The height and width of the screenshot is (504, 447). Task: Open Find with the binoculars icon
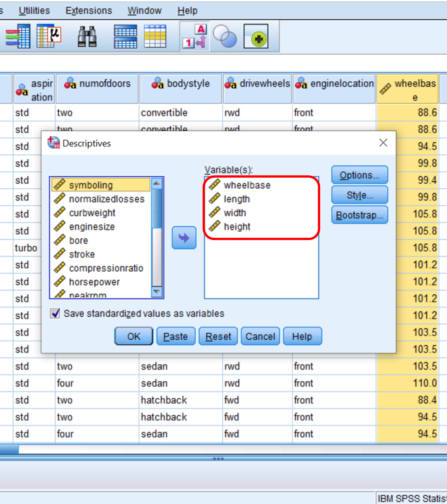click(x=87, y=36)
